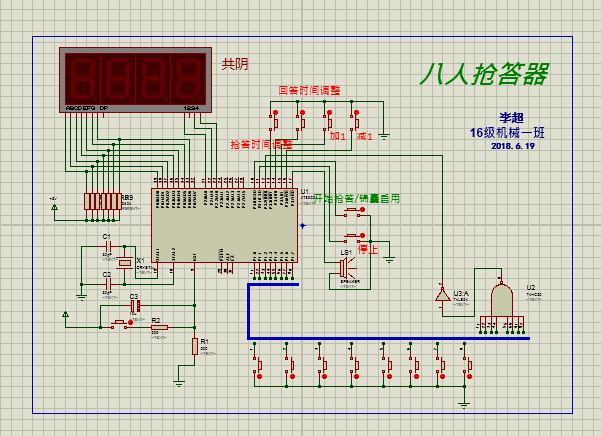Click the ground symbol beside 停止
Screen dimensions: 601x436
click(389, 259)
